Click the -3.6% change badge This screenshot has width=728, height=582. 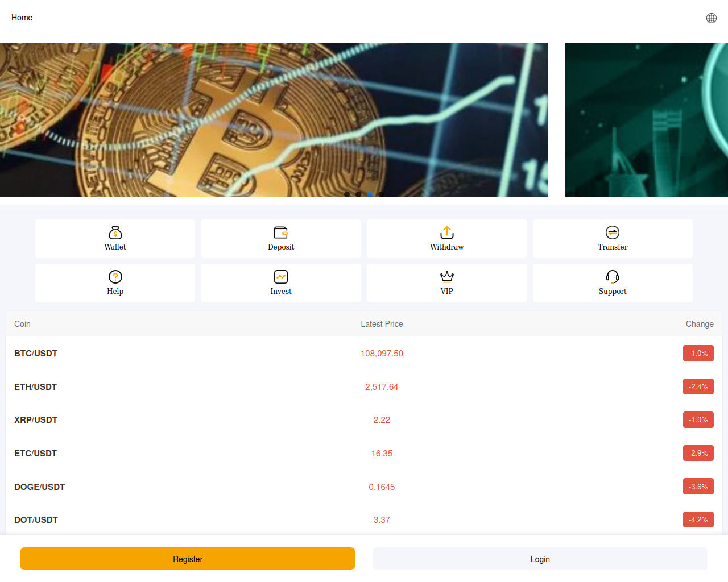coord(698,487)
